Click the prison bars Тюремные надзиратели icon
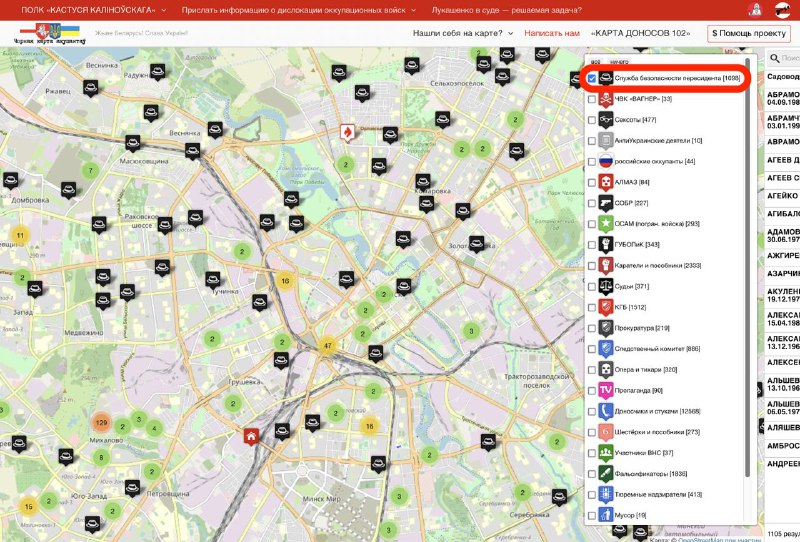This screenshot has height=542, width=800. pyautogui.click(x=606, y=495)
